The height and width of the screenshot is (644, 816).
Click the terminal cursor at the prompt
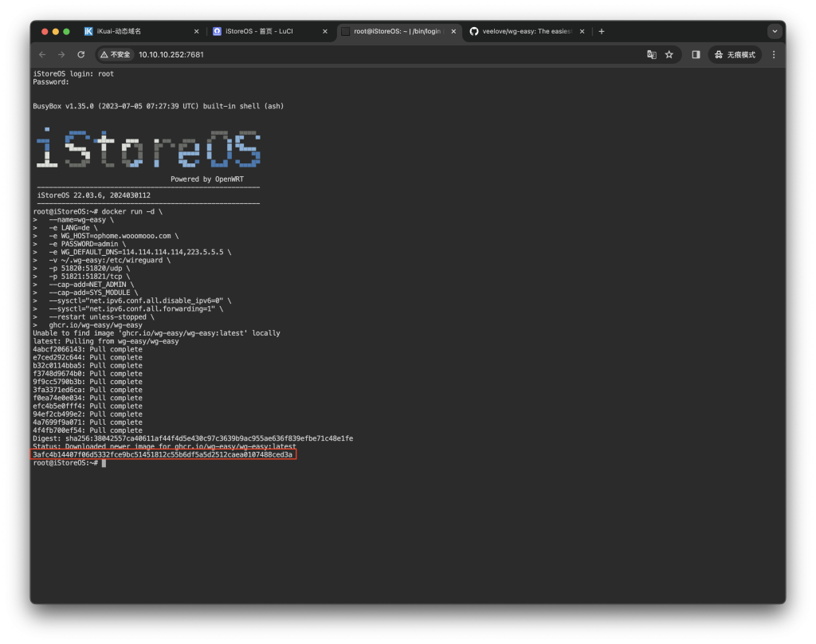(104, 463)
